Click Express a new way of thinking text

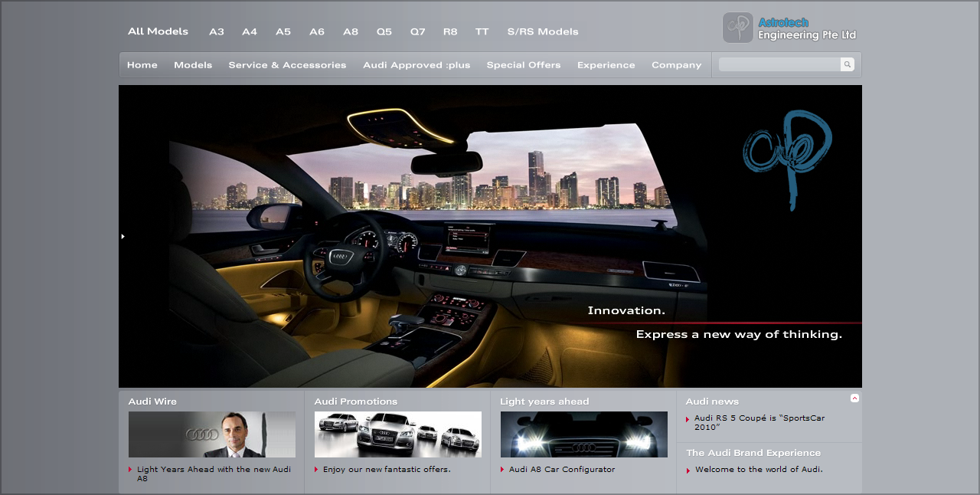pyautogui.click(x=739, y=334)
